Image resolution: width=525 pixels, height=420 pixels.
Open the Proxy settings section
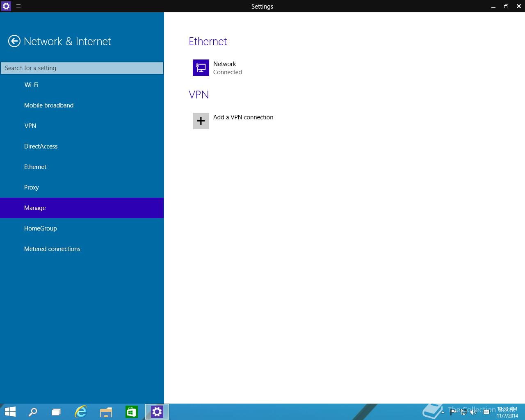click(x=31, y=187)
